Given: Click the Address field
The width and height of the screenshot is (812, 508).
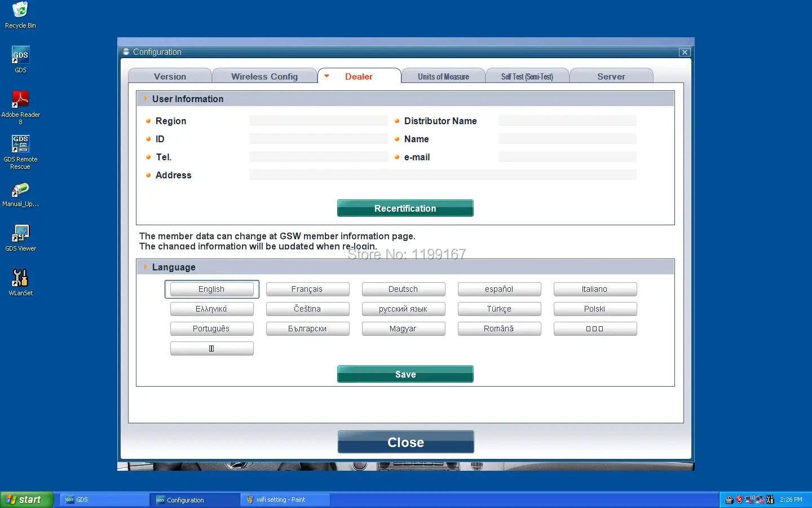Looking at the screenshot, I should tap(443, 175).
